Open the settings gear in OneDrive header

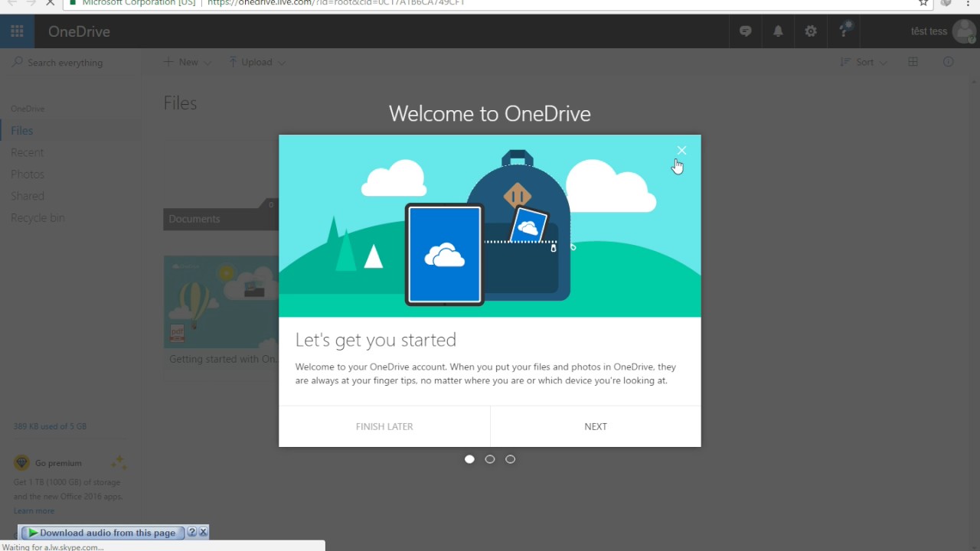(x=811, y=31)
